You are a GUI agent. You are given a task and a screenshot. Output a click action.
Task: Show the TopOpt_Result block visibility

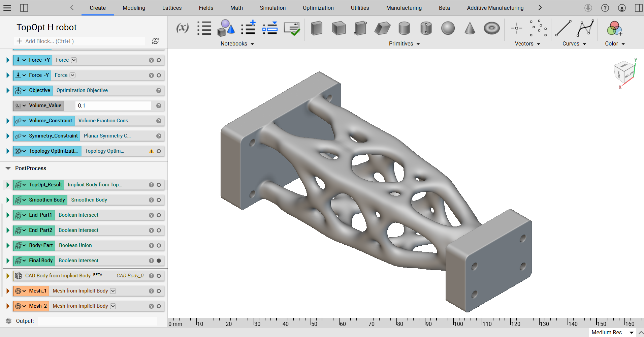(x=159, y=185)
